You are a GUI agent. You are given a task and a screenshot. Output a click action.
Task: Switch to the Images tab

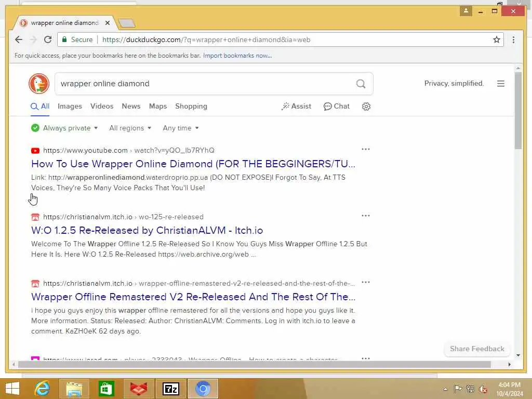click(70, 106)
